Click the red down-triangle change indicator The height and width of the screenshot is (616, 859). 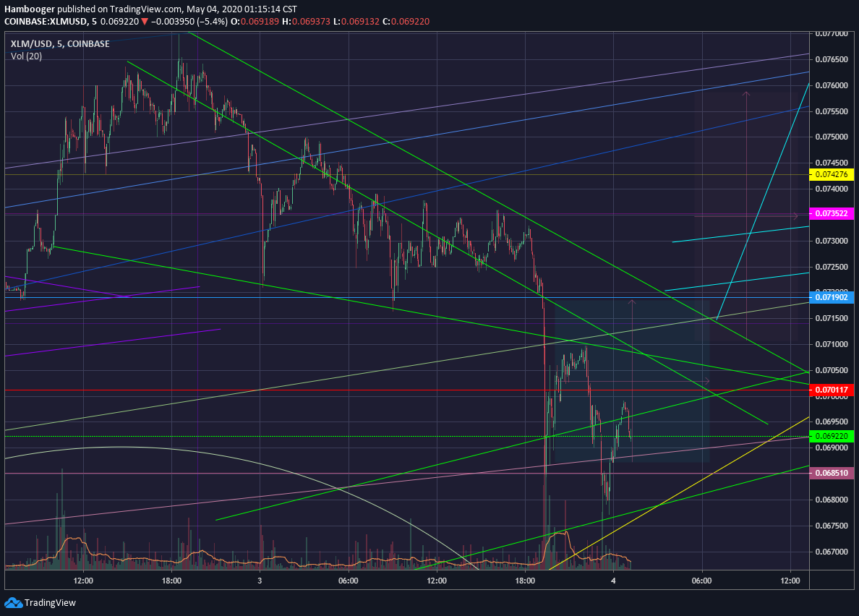pyautogui.click(x=144, y=22)
